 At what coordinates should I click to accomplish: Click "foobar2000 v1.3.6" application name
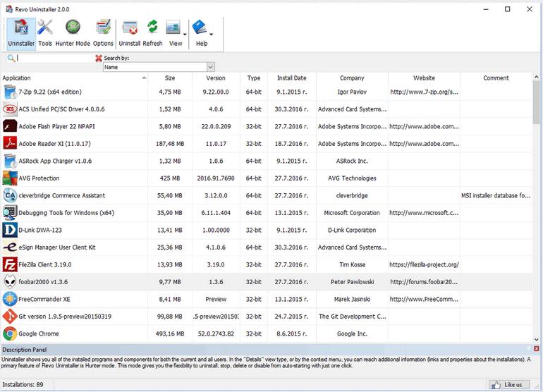tap(43, 282)
